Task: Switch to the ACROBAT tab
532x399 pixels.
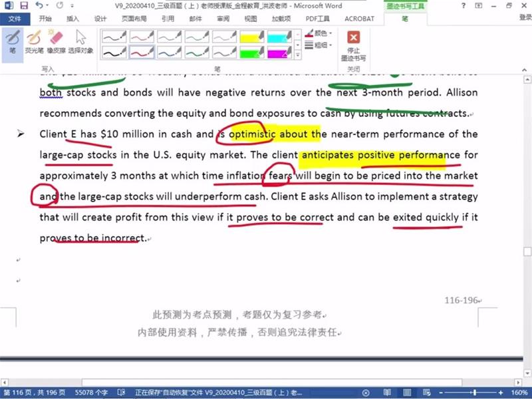Action: click(x=359, y=19)
